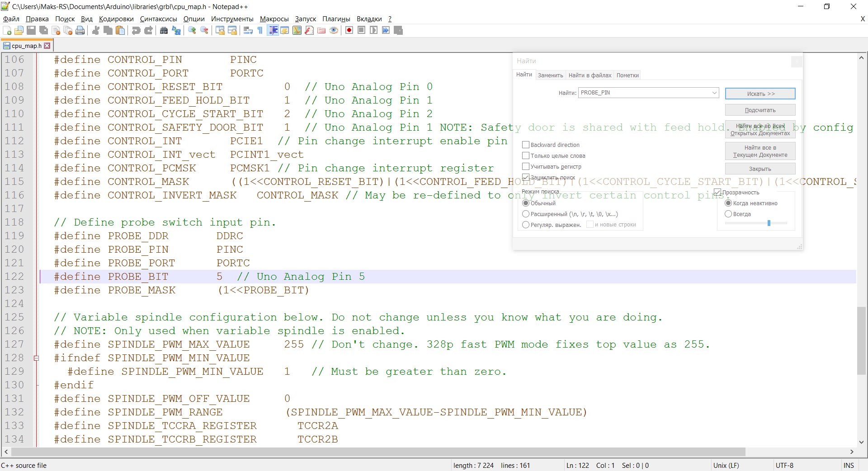Screen dimensions: 868x471
Task: Redo the action via toolbar arrow
Action: [148, 30]
